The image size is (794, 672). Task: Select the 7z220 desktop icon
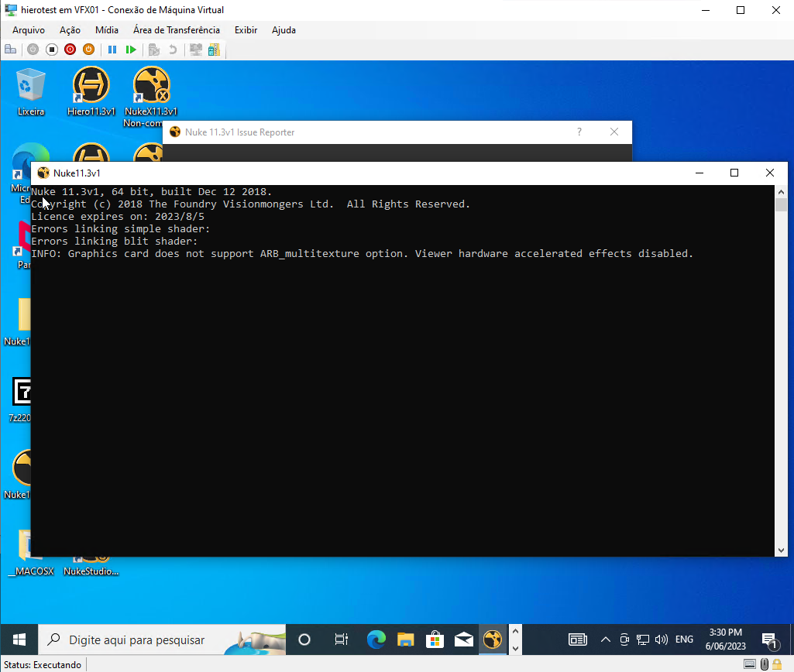[x=20, y=399]
